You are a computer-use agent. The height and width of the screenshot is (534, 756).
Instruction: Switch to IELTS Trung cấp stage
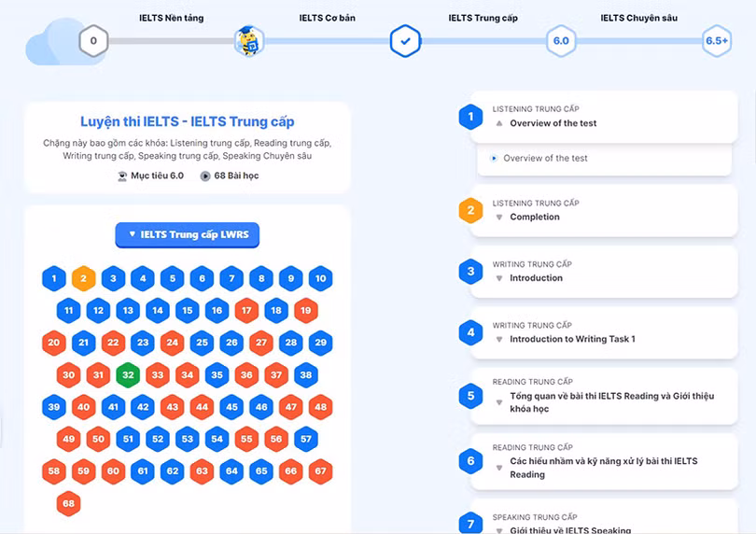point(483,18)
